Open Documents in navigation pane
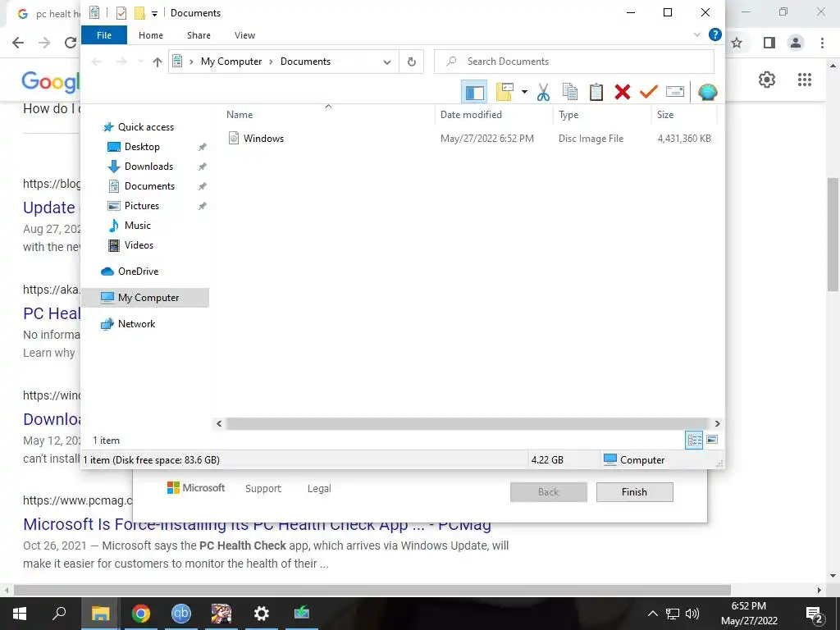This screenshot has width=840, height=630. coord(149,186)
